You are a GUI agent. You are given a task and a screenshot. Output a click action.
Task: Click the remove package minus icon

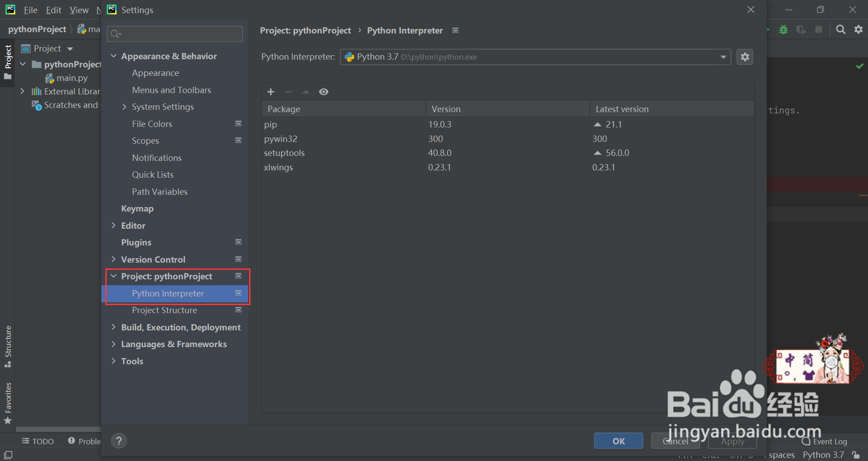288,92
